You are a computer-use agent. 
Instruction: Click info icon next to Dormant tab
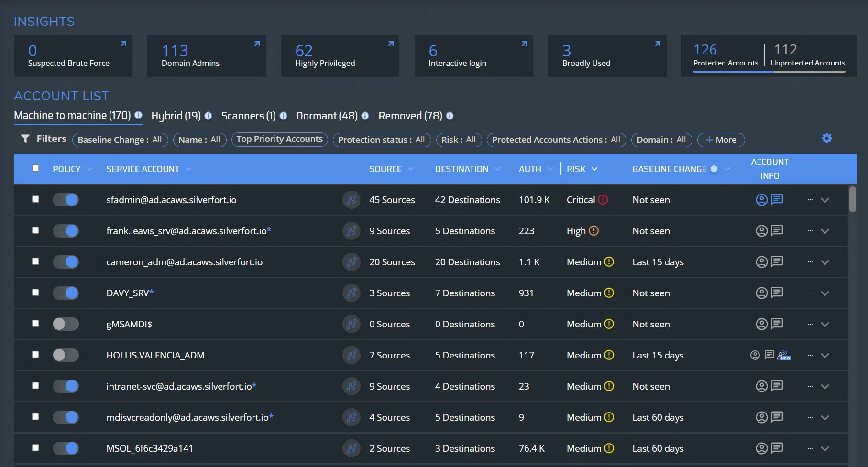click(x=365, y=116)
